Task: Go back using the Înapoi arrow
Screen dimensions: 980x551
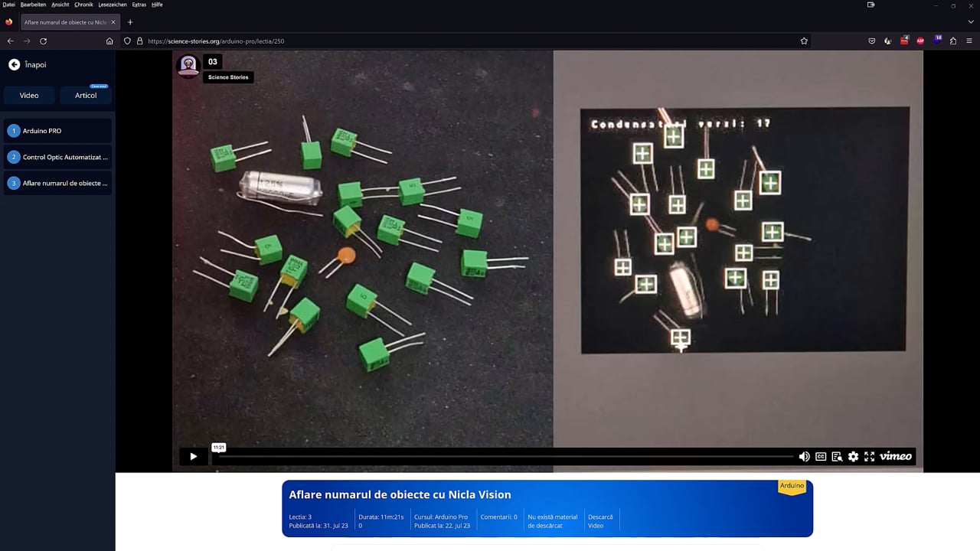Action: [14, 65]
